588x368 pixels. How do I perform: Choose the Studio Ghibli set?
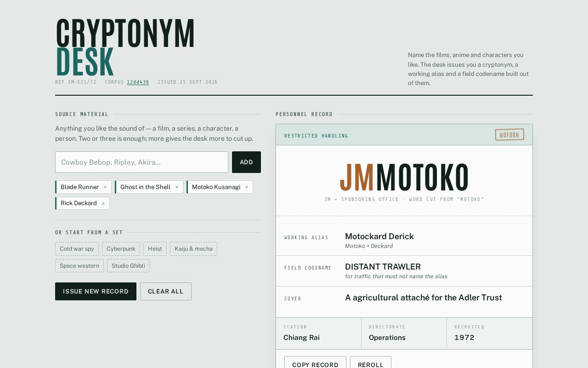[128, 266]
